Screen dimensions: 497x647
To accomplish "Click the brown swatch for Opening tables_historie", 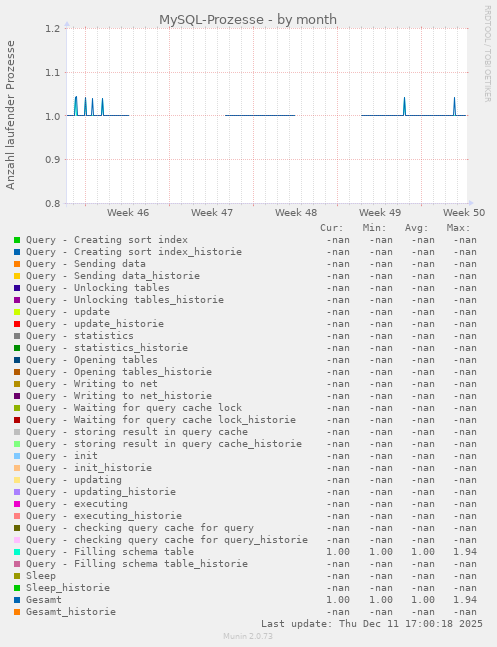I will [17, 372].
